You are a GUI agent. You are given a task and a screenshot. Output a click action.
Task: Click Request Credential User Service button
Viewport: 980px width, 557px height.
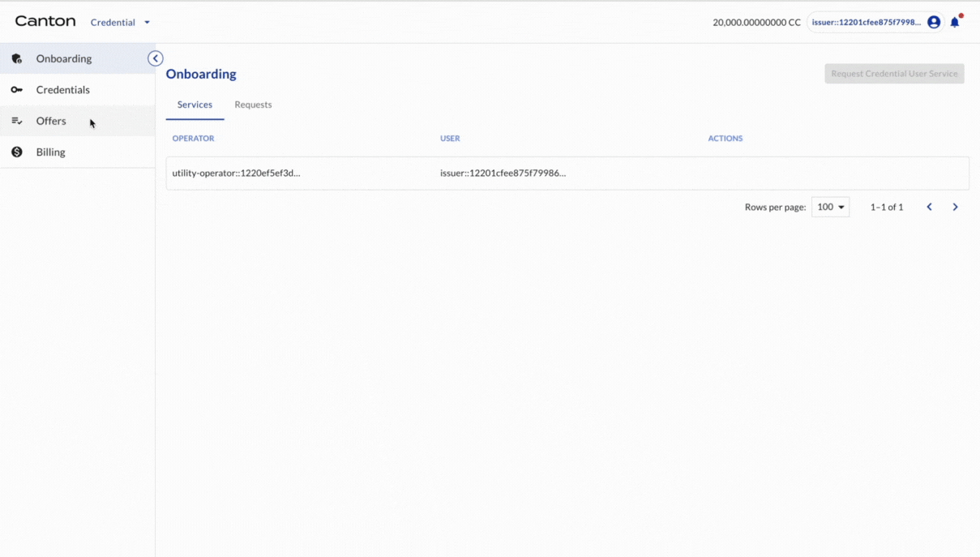pos(894,74)
